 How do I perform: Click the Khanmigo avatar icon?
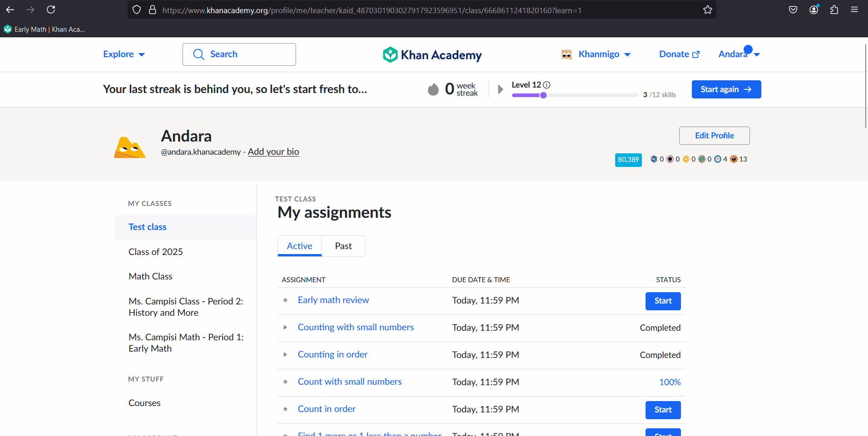(566, 54)
